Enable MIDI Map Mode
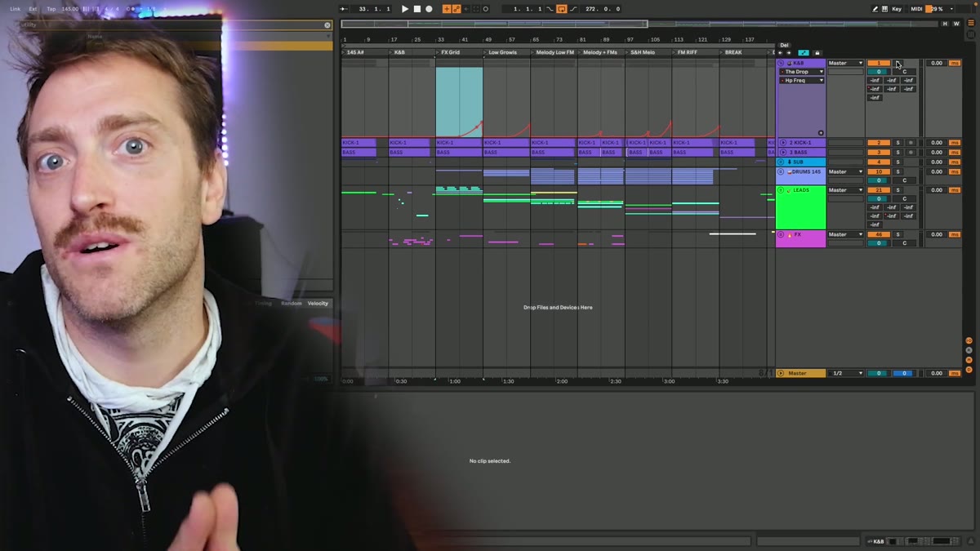This screenshot has height=551, width=980. (916, 9)
